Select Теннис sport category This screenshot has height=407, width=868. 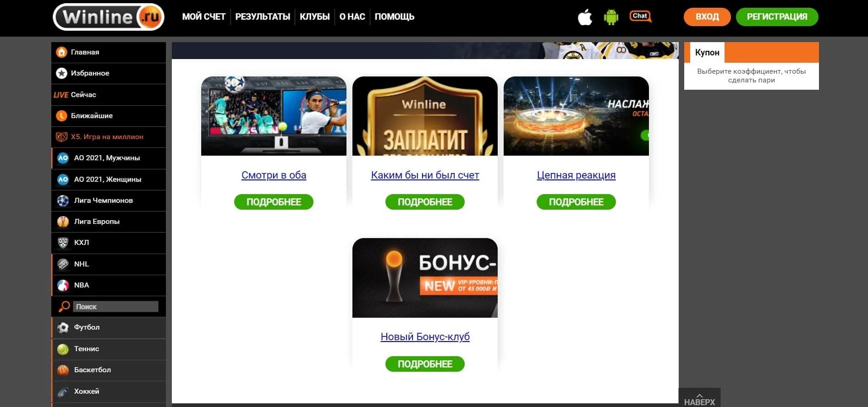tap(109, 349)
